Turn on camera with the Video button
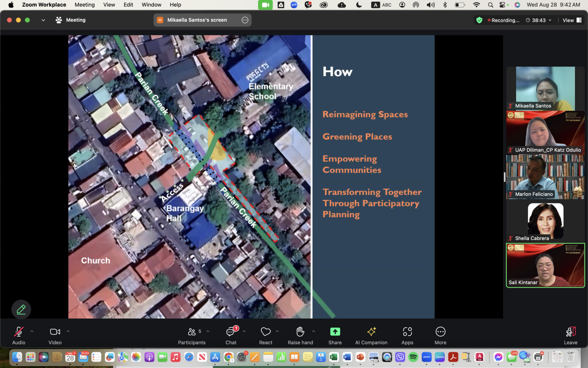This screenshot has width=588, height=368. (x=55, y=336)
